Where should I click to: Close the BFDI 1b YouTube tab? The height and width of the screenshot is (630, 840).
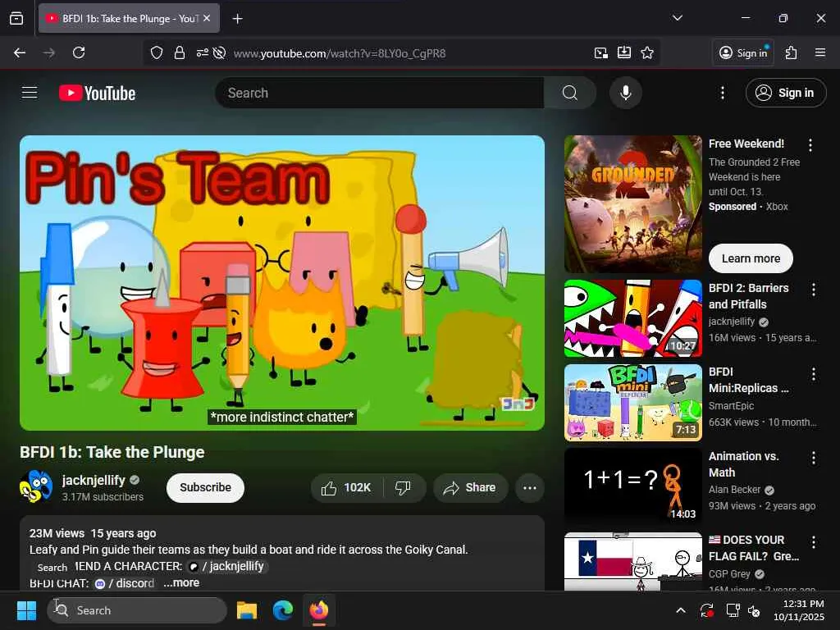(x=207, y=18)
